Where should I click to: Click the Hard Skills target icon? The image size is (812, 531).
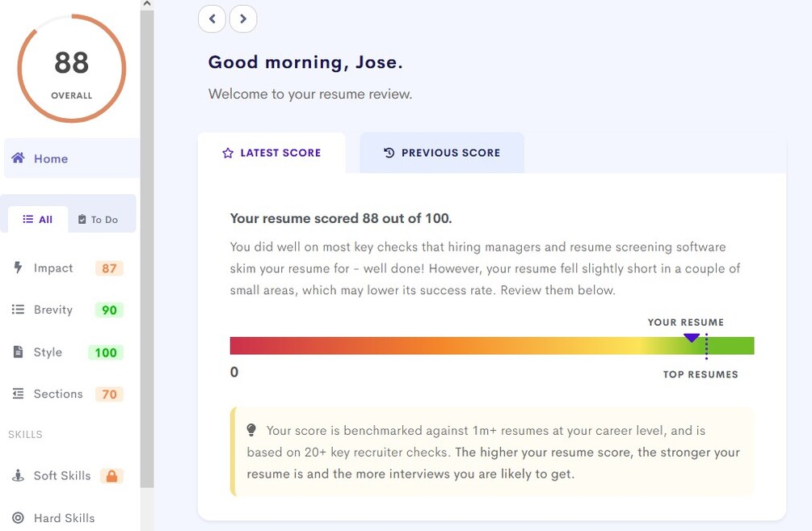tap(18, 517)
